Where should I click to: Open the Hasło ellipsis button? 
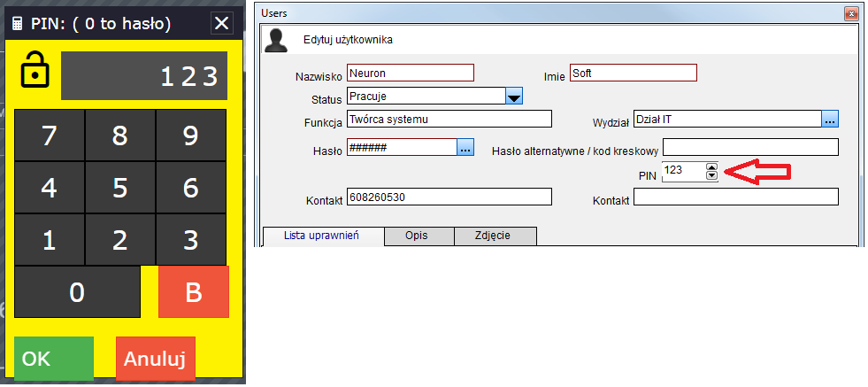(x=465, y=148)
